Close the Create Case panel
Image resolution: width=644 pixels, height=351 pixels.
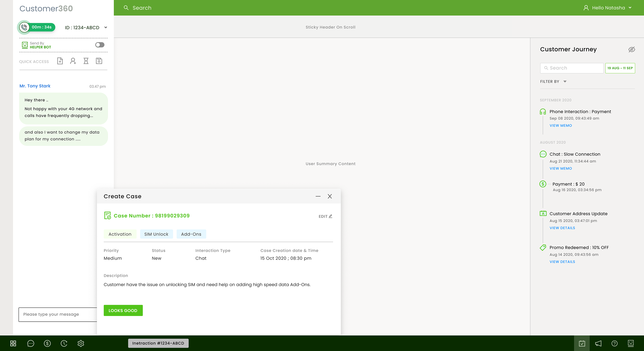point(330,196)
